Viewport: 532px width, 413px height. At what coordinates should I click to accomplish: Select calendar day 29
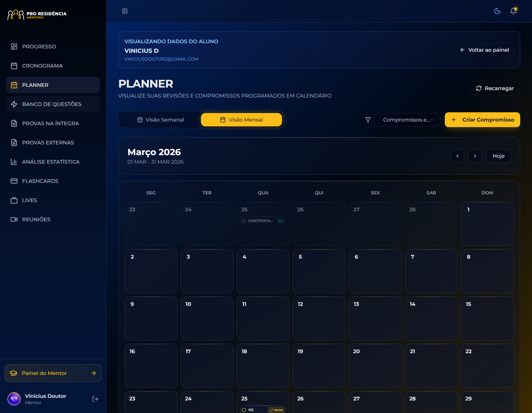[487, 402]
